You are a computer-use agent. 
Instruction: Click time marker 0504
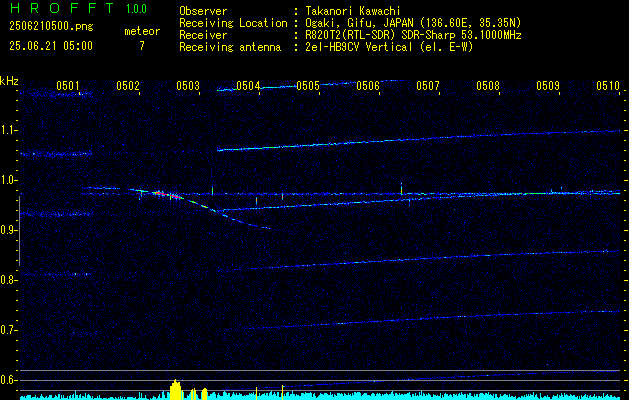[x=248, y=85]
